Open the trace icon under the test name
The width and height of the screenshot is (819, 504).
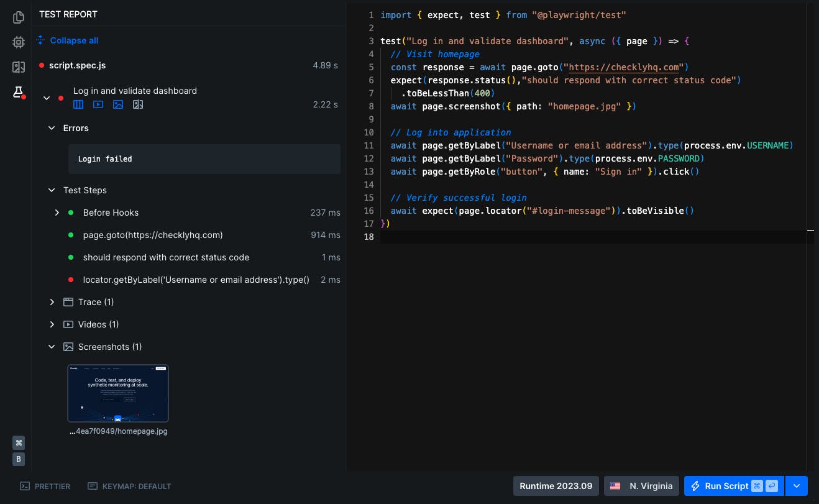point(78,104)
